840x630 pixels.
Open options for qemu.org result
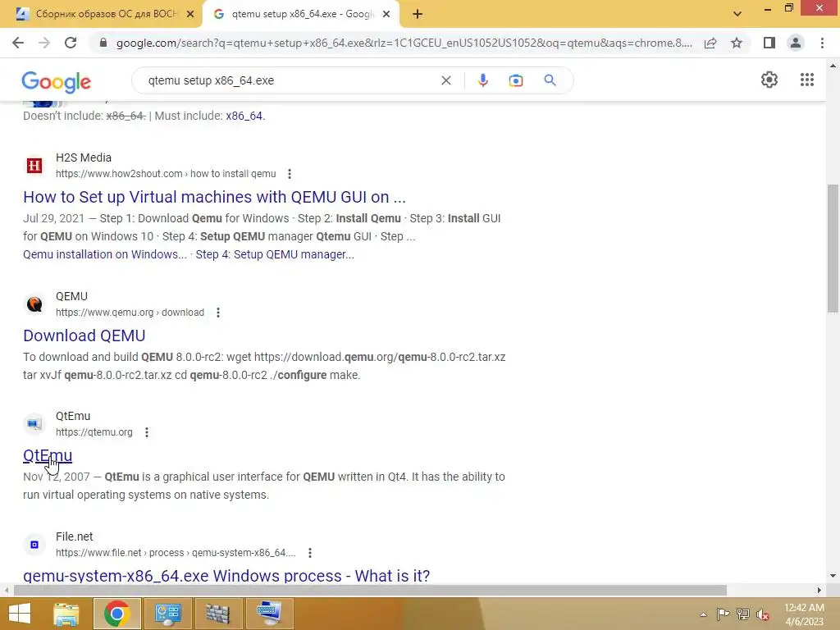pyautogui.click(x=218, y=313)
